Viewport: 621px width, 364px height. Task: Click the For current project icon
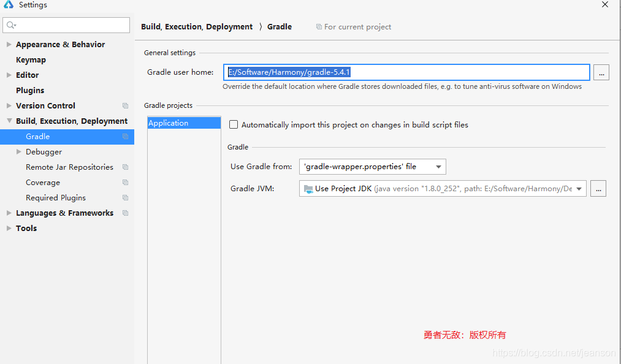coord(319,27)
